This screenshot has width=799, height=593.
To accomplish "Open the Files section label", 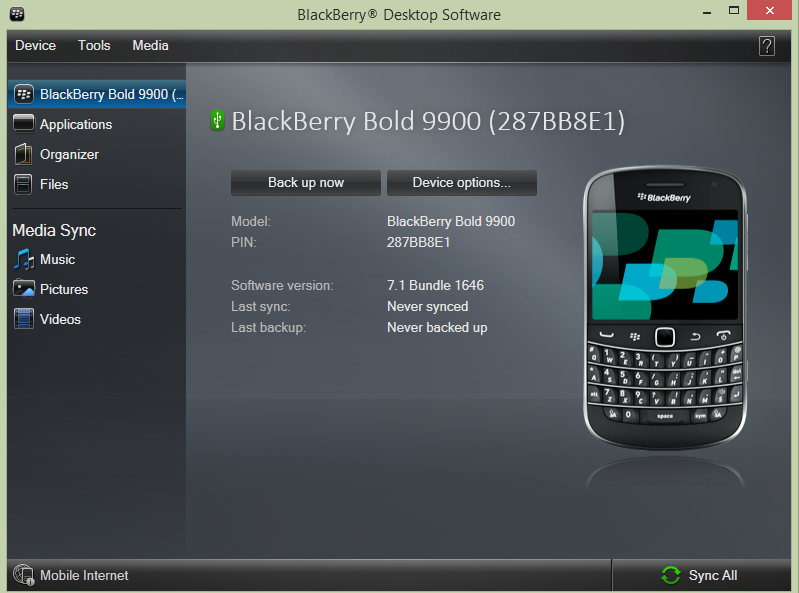I will click(x=54, y=184).
